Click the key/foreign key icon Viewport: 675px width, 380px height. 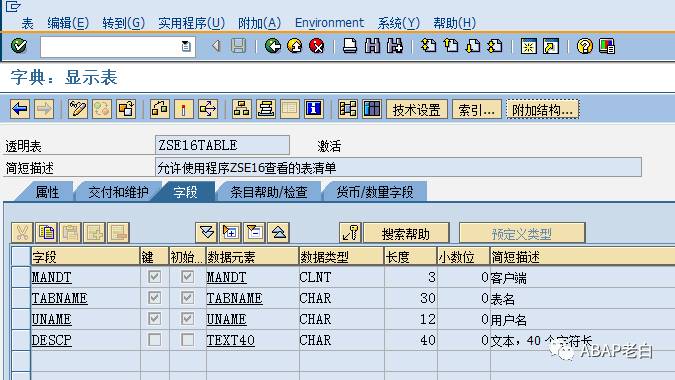point(350,233)
